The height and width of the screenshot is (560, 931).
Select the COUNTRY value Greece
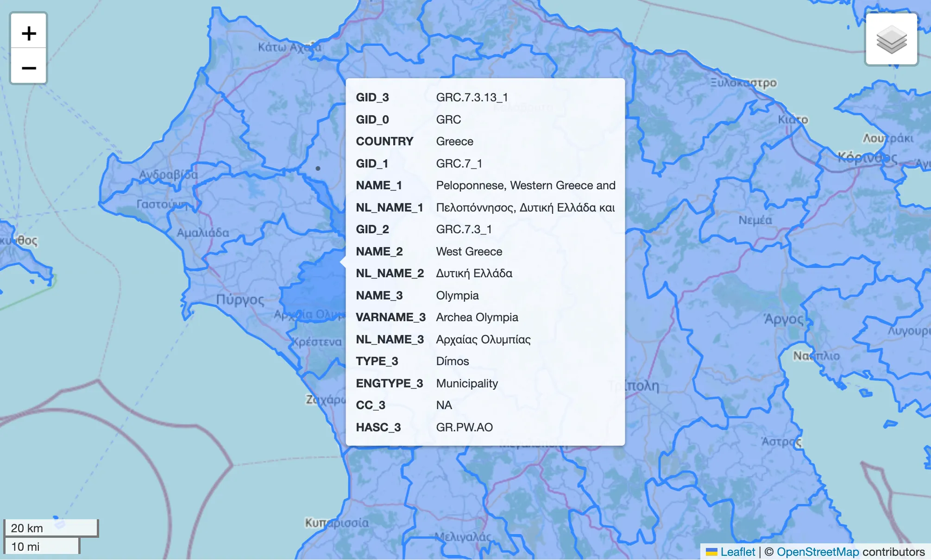tap(454, 141)
